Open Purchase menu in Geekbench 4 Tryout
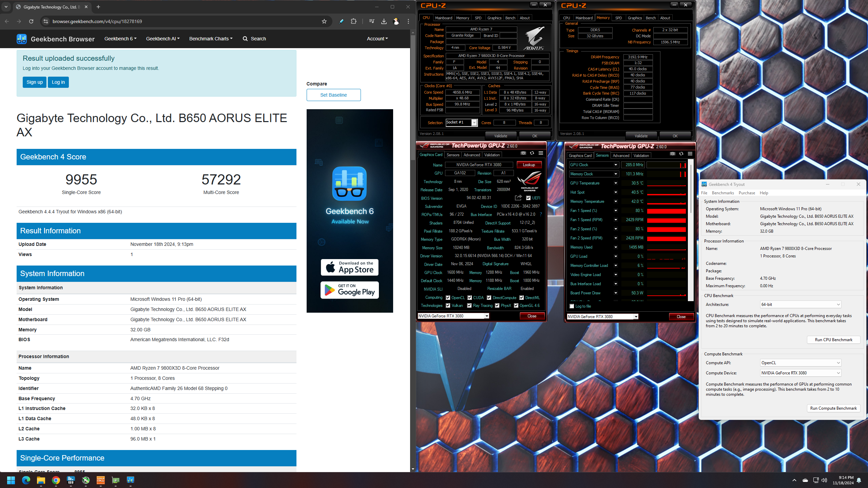The width and height of the screenshot is (868, 488). [747, 193]
